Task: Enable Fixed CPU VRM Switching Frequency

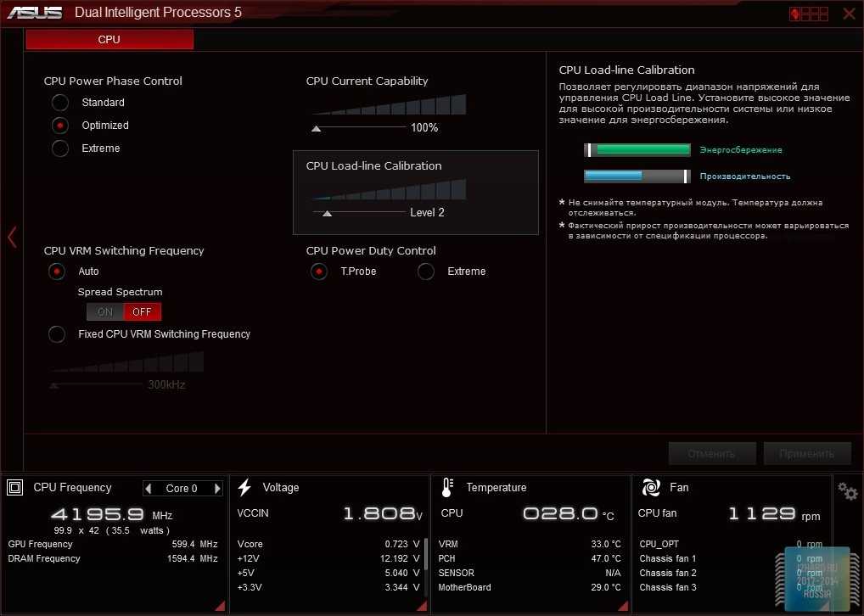Action: (x=57, y=334)
